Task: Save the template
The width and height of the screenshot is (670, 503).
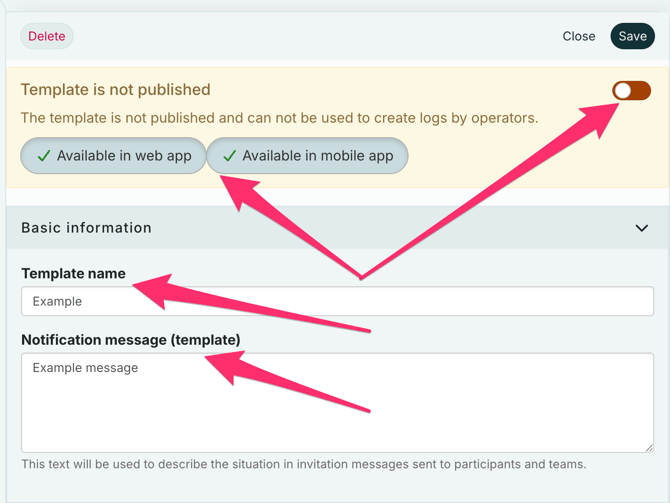Action: pyautogui.click(x=632, y=36)
